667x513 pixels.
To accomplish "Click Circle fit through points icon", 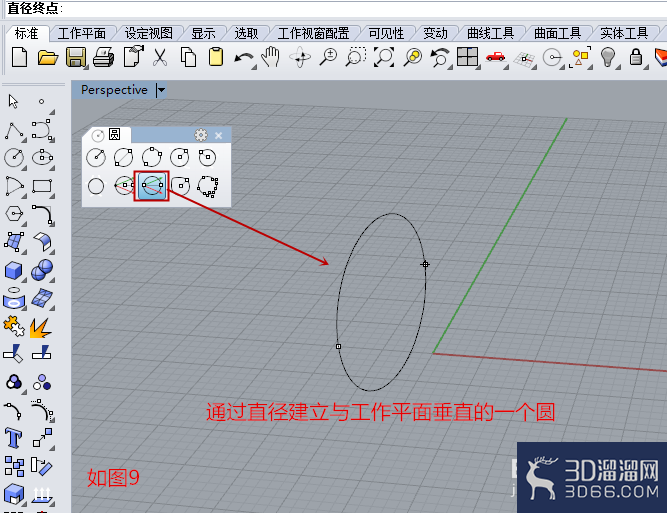I will [208, 186].
